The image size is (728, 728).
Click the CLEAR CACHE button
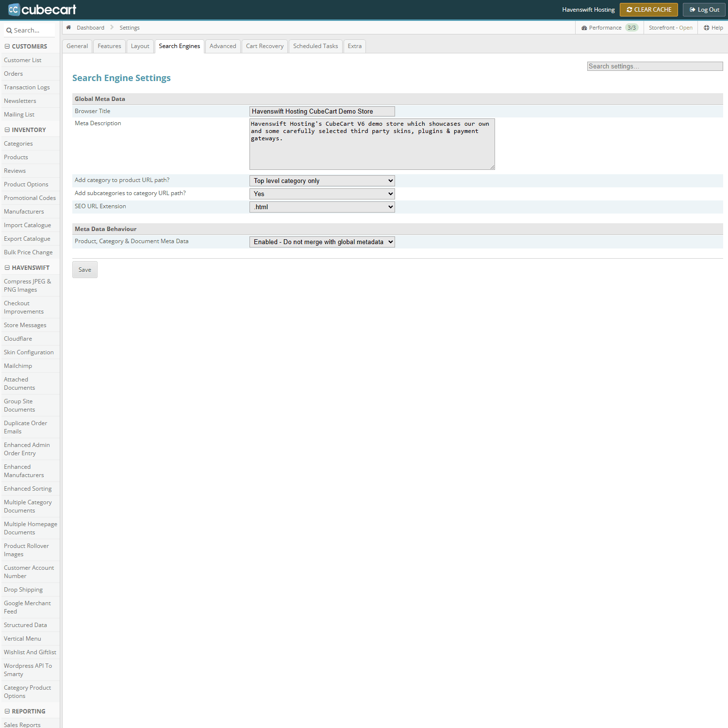point(649,10)
